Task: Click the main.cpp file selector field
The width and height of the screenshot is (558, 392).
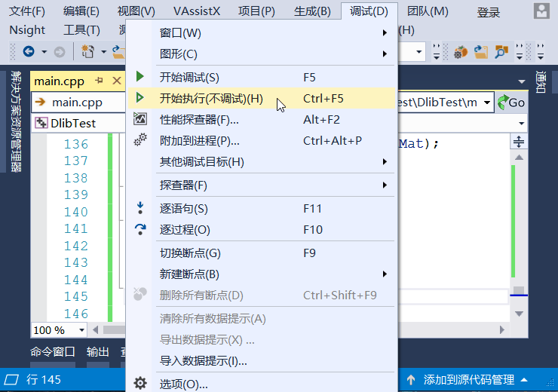Action: tap(78, 103)
